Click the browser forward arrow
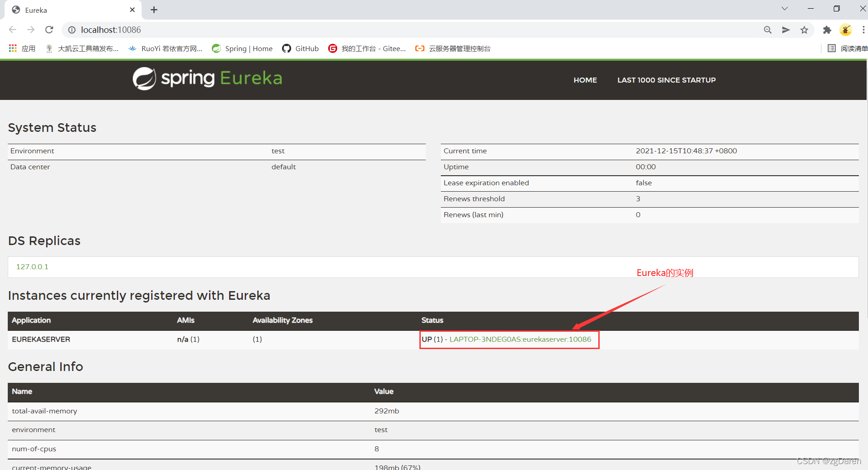 (x=31, y=30)
